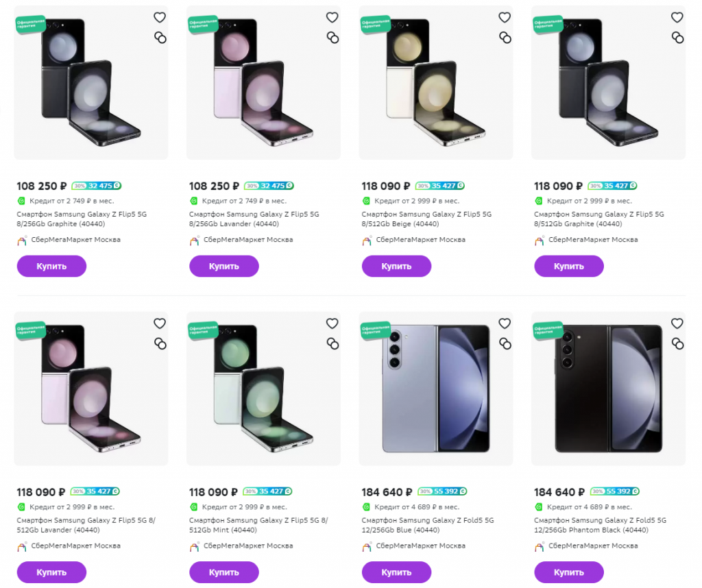Toggle the heart on the Mint Flip5 card
This screenshot has height=588, width=702.
pos(332,323)
